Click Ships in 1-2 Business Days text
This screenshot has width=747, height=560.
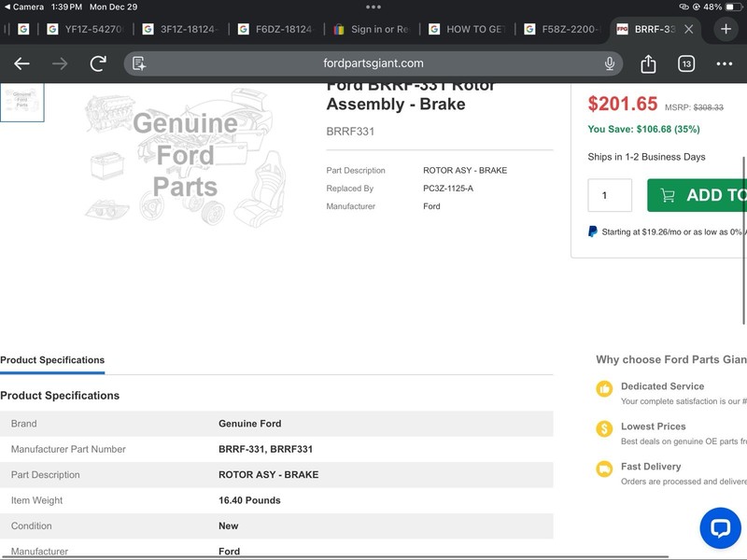(x=646, y=157)
